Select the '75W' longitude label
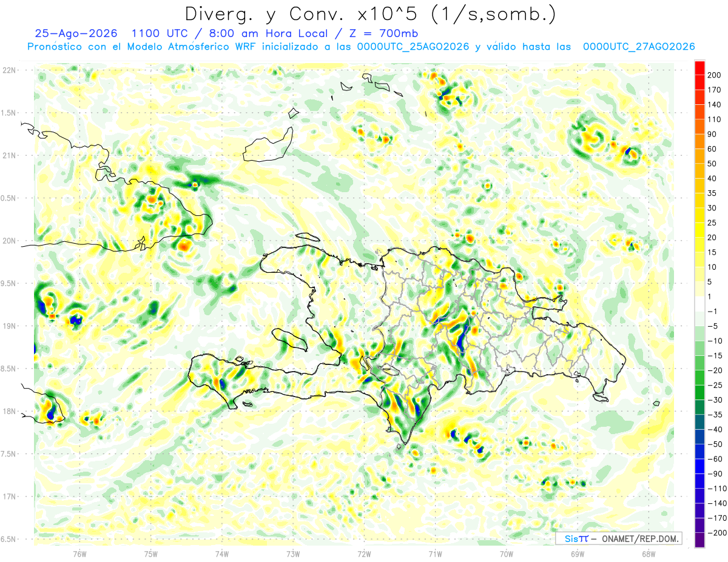The height and width of the screenshot is (562, 728). (150, 553)
